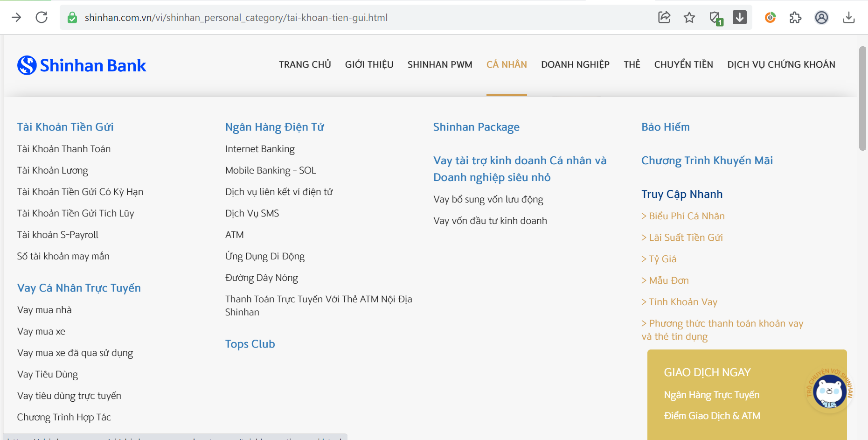Open the CHUYỂN TIỀN menu

coord(684,64)
